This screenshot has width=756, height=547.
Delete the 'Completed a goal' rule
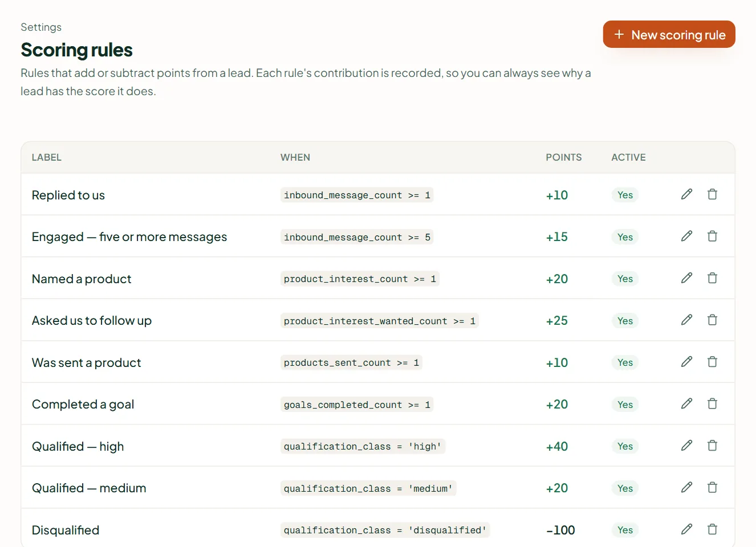coord(712,403)
